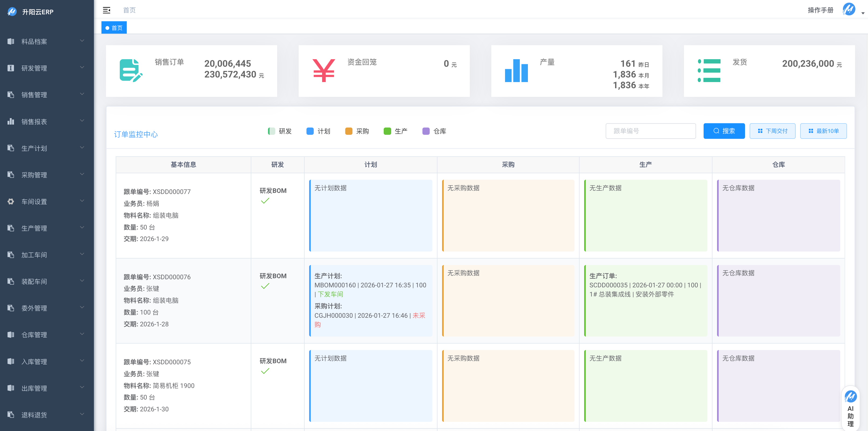
Task: Click the green shipping list icon
Action: tap(709, 70)
